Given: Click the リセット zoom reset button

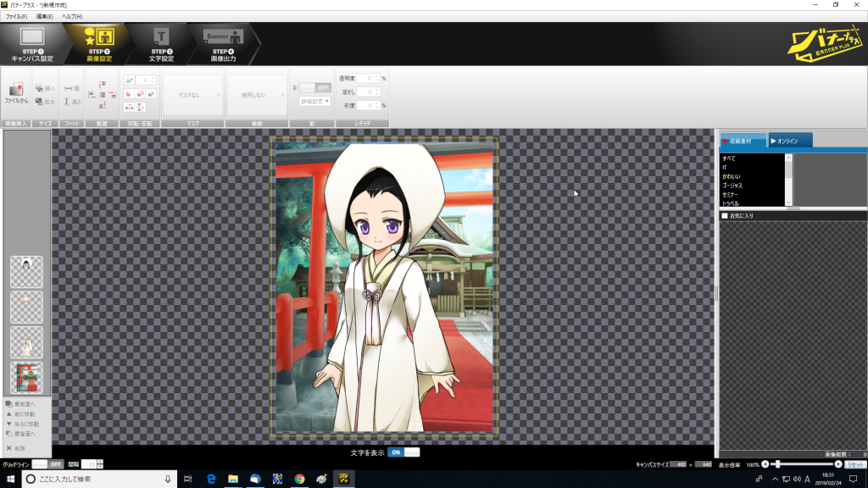Looking at the screenshot, I should click(x=854, y=464).
